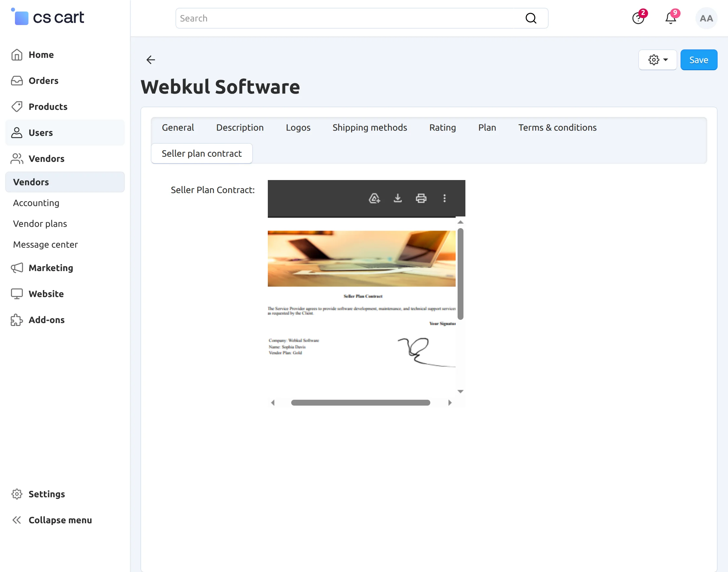728x572 pixels.
Task: Open the gear actions dropdown
Action: point(658,59)
